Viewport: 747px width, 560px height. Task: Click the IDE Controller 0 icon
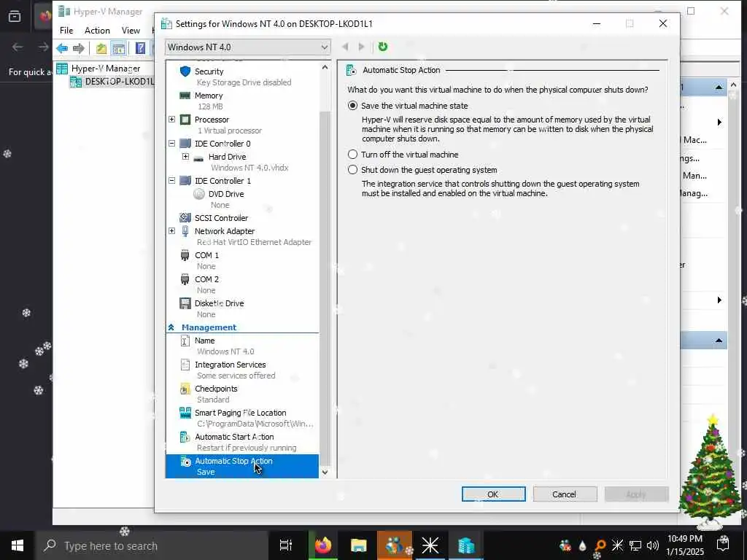point(185,144)
